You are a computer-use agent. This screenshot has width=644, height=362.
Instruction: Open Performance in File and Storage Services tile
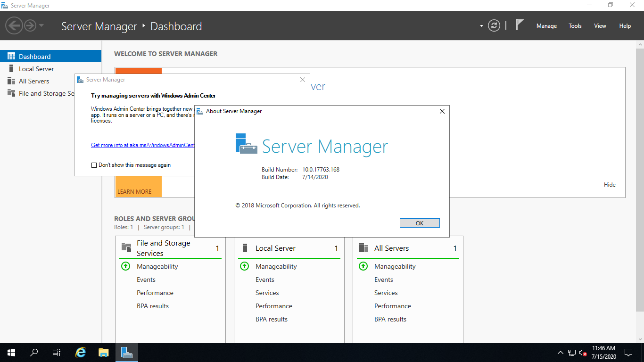(x=155, y=293)
